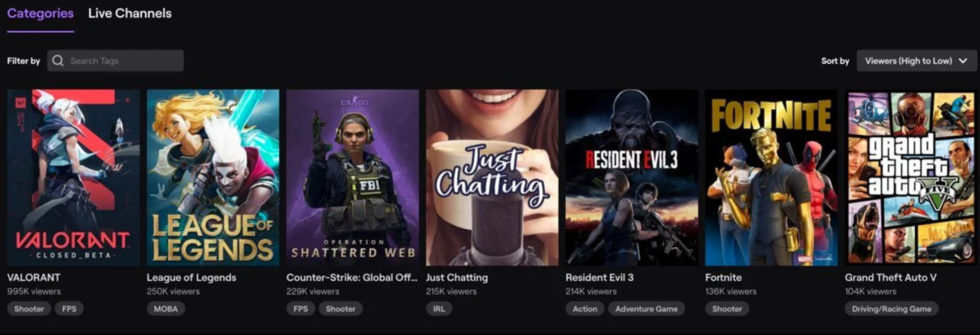Select the Adventure Game tag
This screenshot has width=980, height=335.
click(646, 309)
